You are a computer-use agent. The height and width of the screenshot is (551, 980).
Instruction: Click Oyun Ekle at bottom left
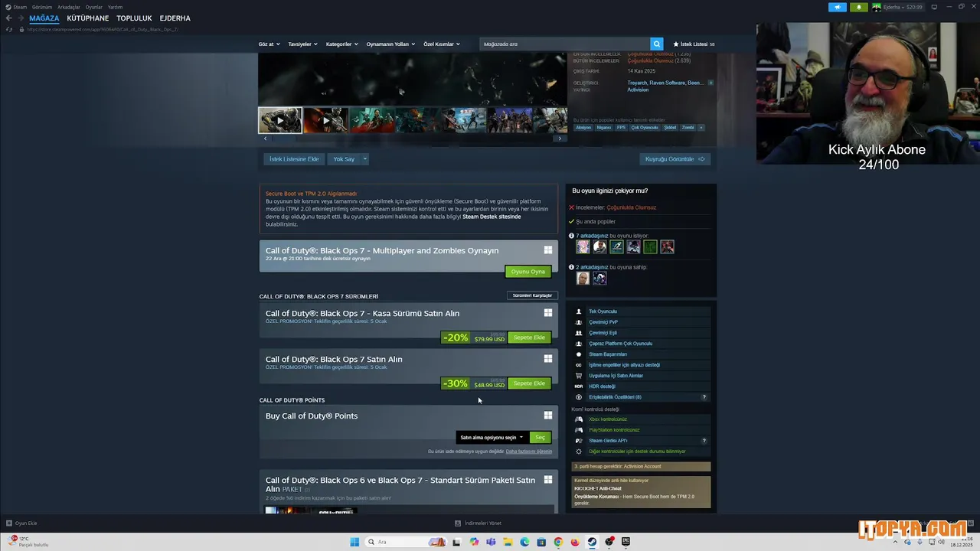[21, 523]
